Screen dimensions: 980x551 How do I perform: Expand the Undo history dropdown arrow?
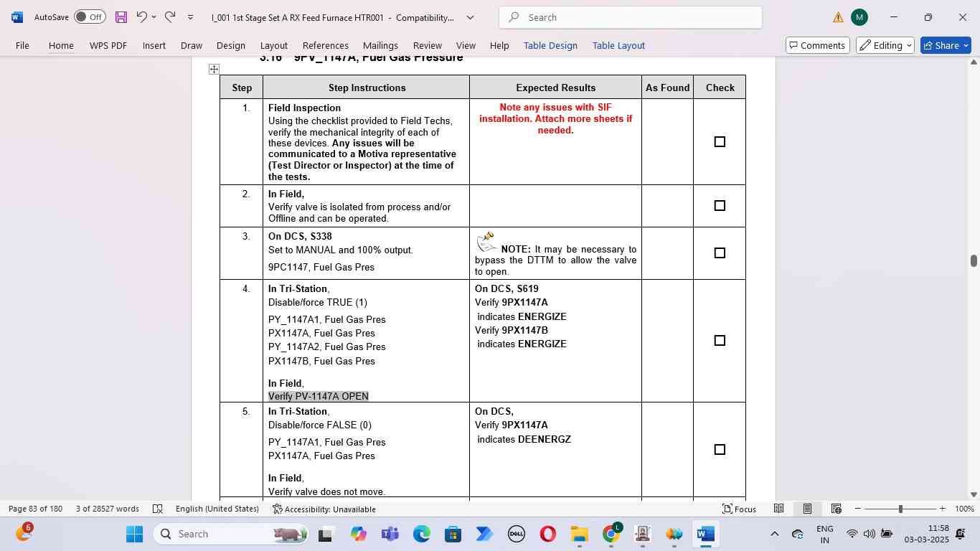pyautogui.click(x=155, y=17)
